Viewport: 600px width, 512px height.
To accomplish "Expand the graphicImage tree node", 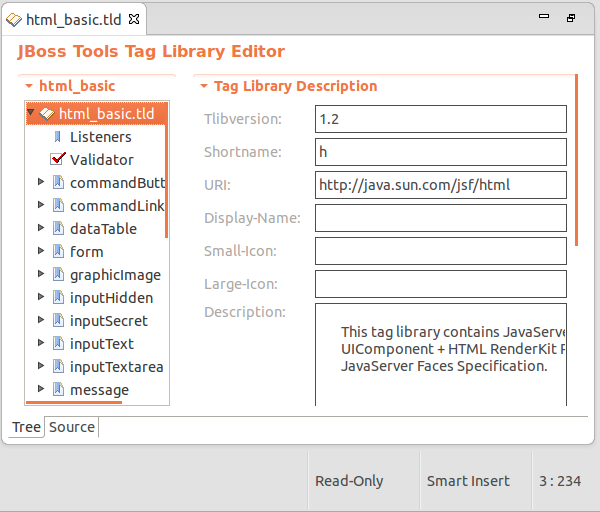I will 41,274.
